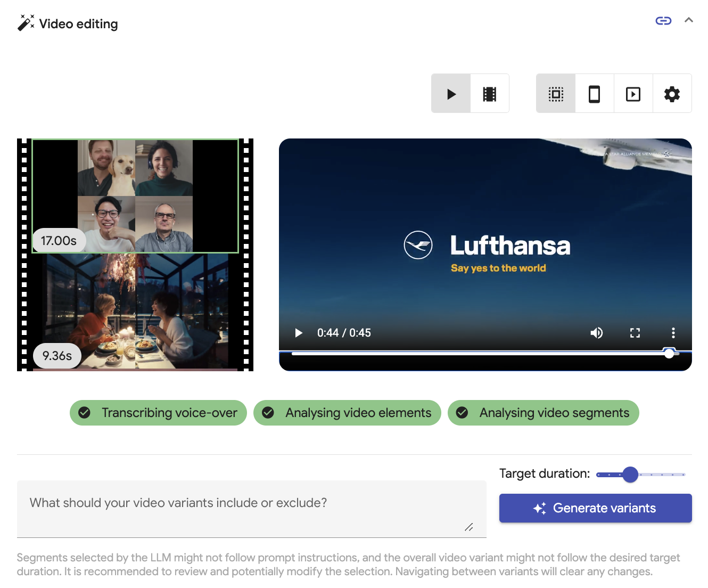This screenshot has width=708, height=588.
Task: Collapse the Video editing panel chevron
Action: (689, 20)
